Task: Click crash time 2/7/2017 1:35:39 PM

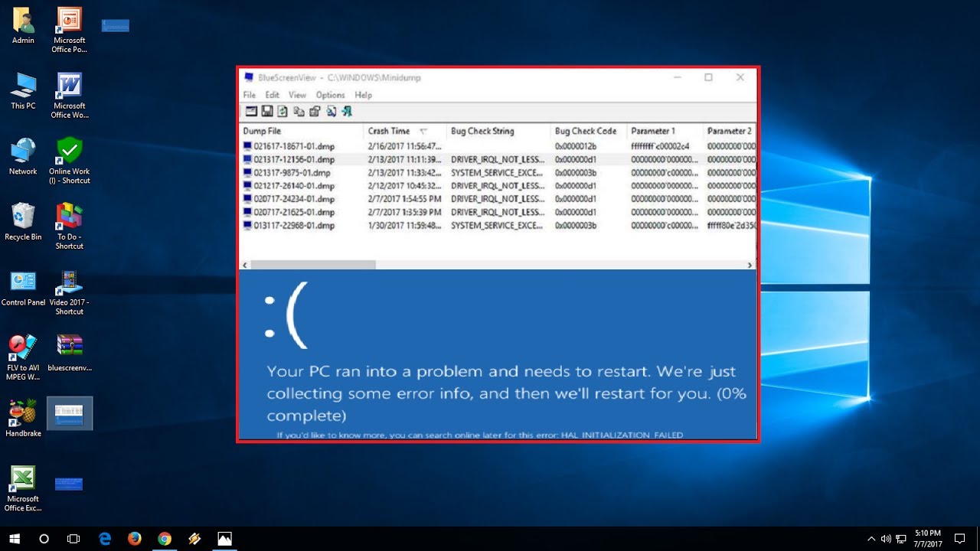Action: 405,212
